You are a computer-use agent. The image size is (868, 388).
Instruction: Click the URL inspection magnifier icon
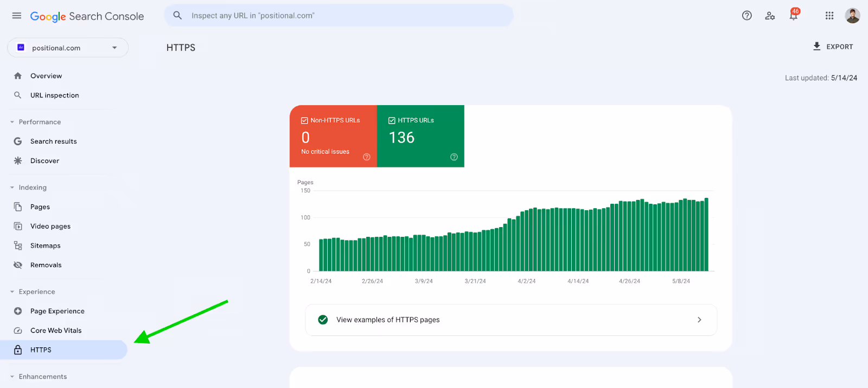point(18,95)
